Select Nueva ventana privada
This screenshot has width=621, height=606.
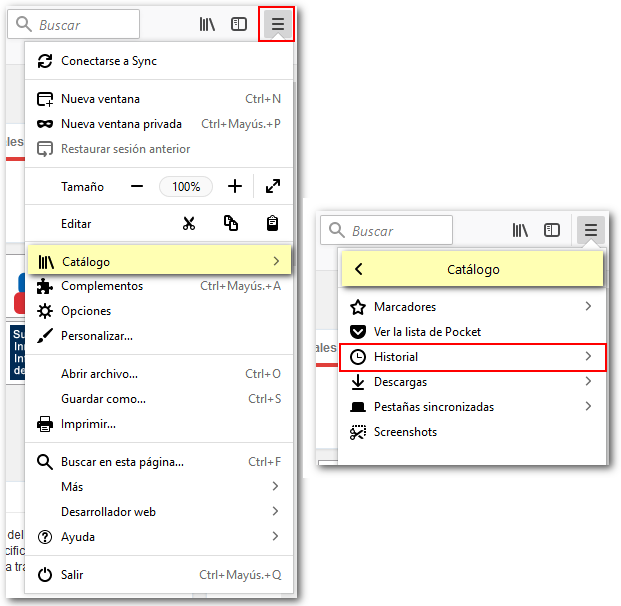tap(121, 124)
